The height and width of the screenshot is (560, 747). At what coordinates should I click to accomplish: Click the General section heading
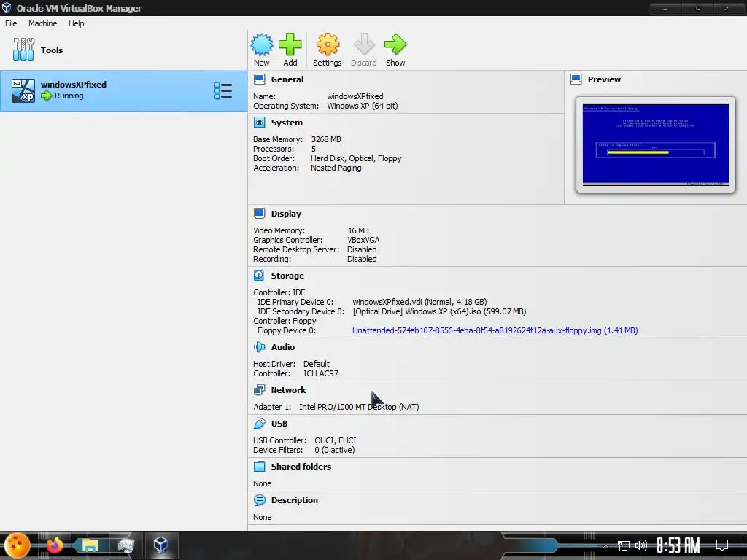[287, 79]
